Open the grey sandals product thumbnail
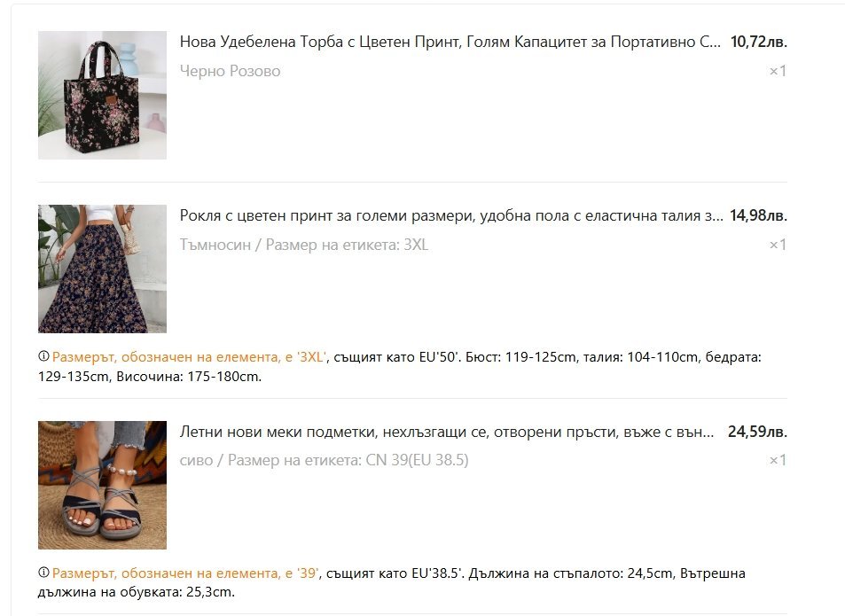 (102, 485)
